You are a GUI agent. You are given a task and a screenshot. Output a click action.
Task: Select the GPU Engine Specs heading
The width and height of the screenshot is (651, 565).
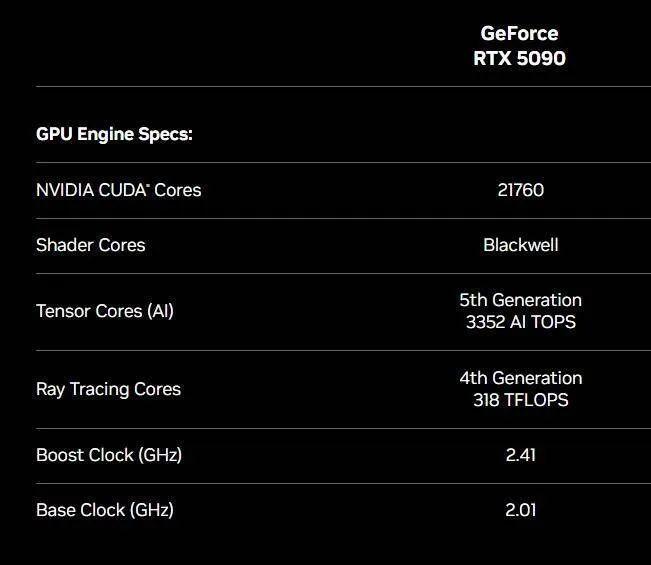(114, 134)
